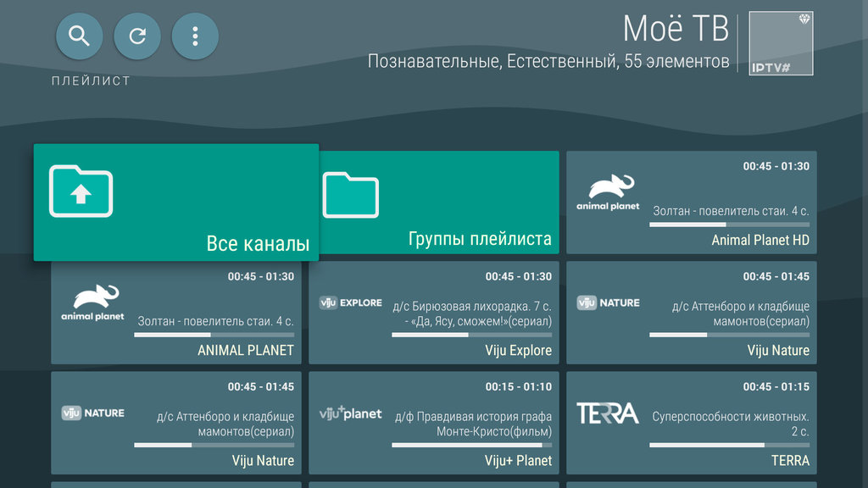The width and height of the screenshot is (868, 488).
Task: Click the IPTV# logo in the top corner
Action: point(780,43)
